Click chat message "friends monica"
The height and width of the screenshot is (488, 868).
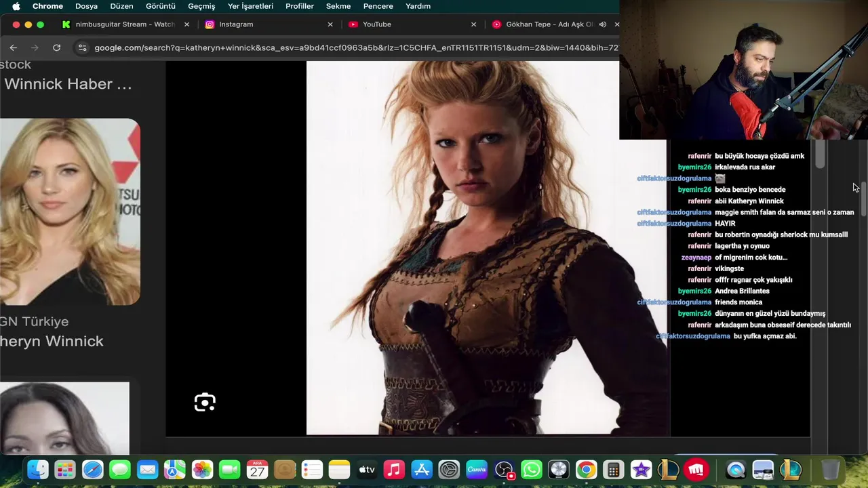[x=738, y=302]
